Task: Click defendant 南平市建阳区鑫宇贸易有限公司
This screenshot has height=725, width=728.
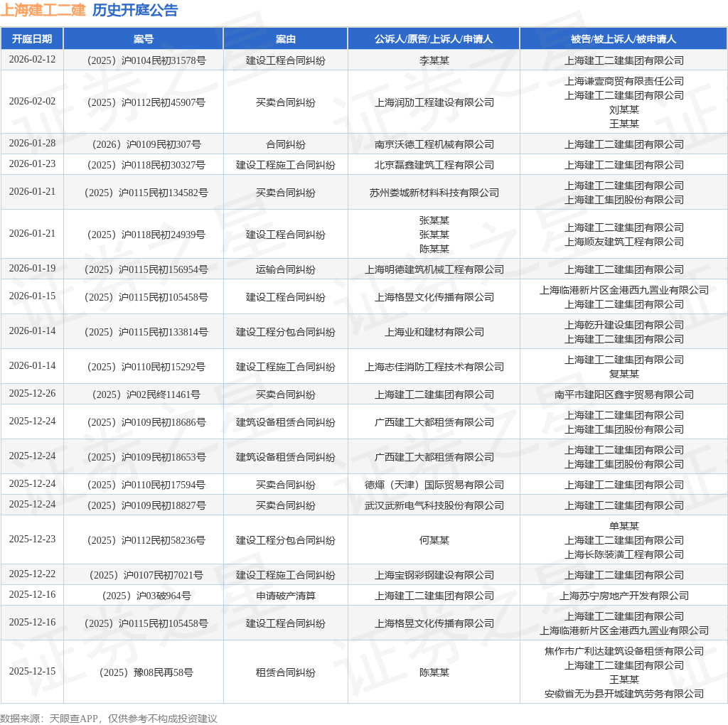Action: 624,394
